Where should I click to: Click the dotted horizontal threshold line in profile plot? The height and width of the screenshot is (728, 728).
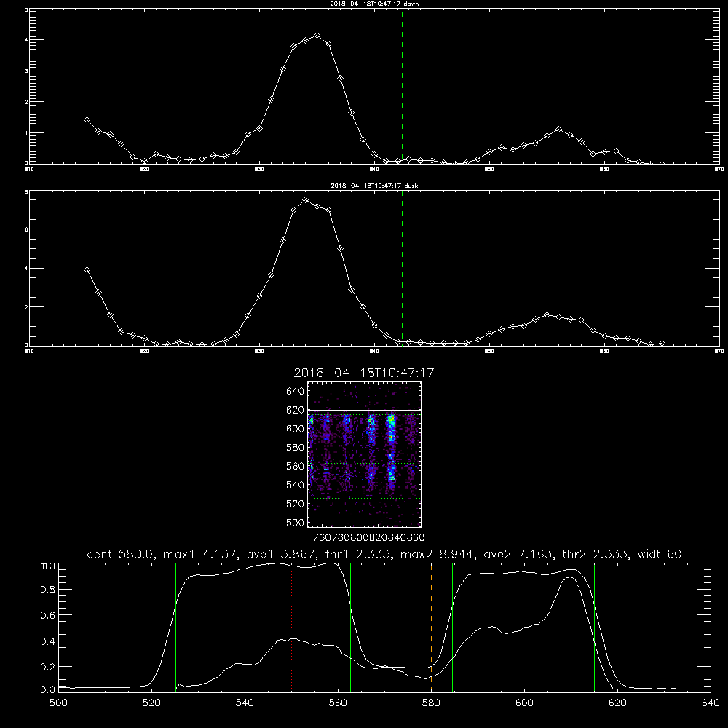384,662
